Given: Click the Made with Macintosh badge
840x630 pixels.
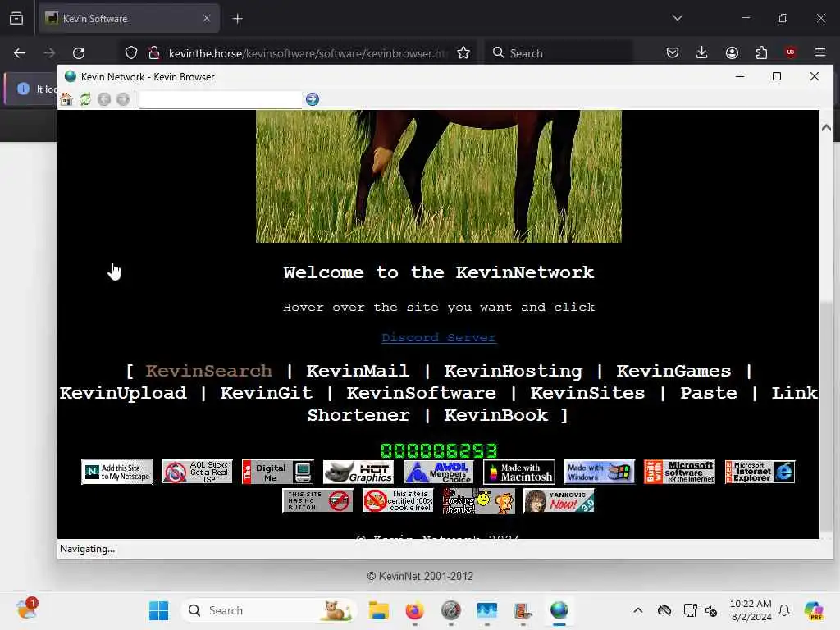Looking at the screenshot, I should pyautogui.click(x=519, y=472).
